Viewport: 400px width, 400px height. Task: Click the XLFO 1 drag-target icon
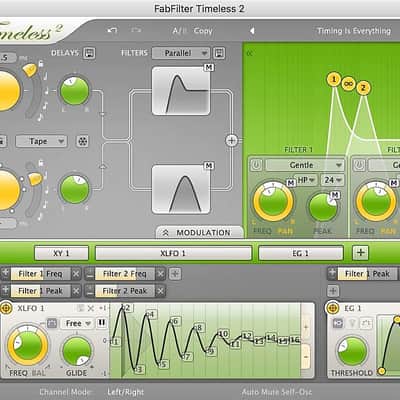(6, 308)
